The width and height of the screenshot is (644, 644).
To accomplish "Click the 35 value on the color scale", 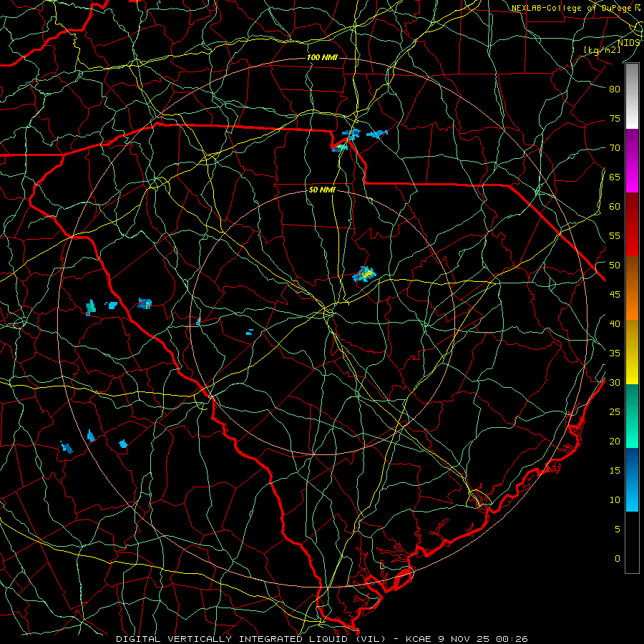I will coord(615,353).
